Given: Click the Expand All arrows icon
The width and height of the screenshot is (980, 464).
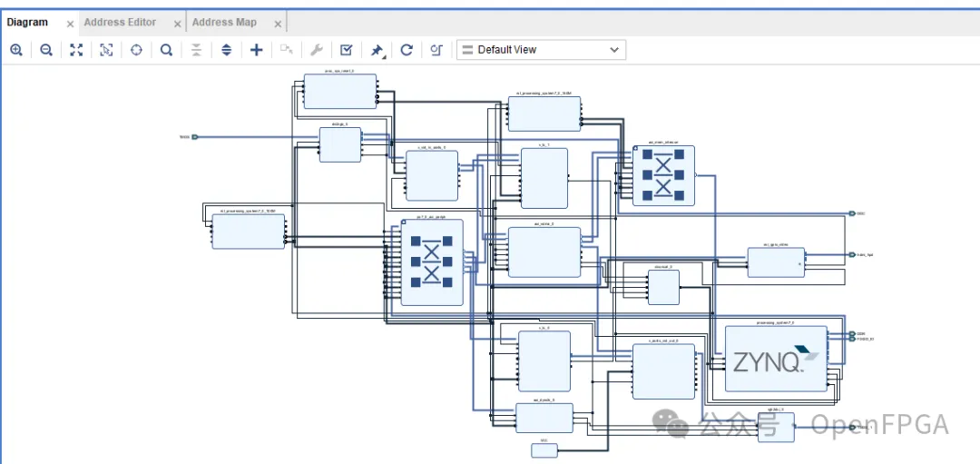Looking at the screenshot, I should click(227, 50).
